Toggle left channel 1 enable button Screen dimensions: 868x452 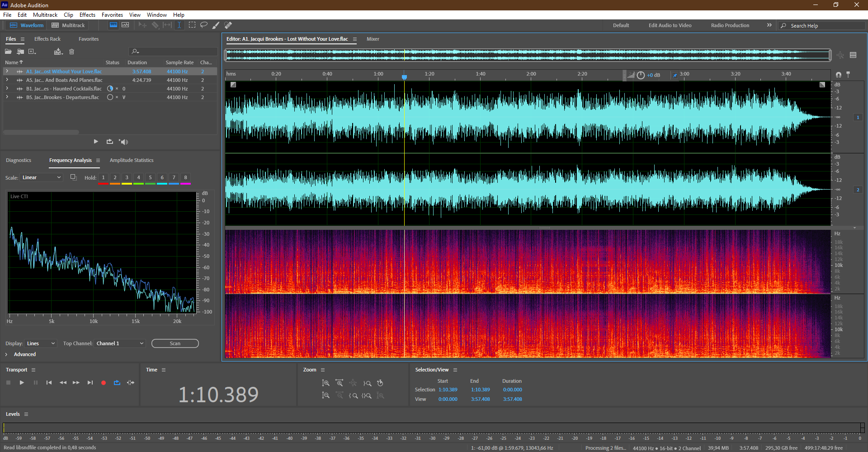pos(858,117)
